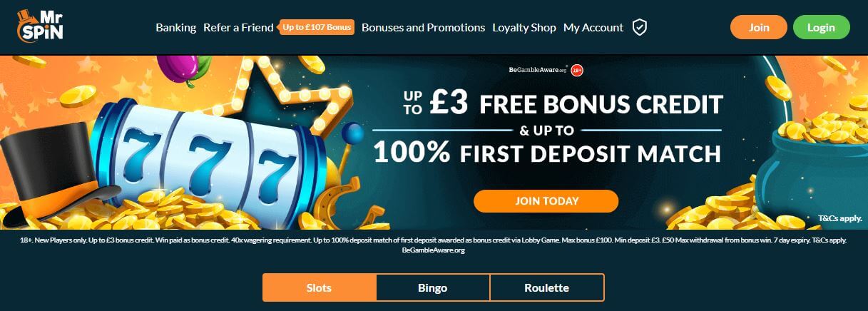This screenshot has height=311, width=868.
Task: Go to Bonuses and Promotions
Action: click(424, 28)
